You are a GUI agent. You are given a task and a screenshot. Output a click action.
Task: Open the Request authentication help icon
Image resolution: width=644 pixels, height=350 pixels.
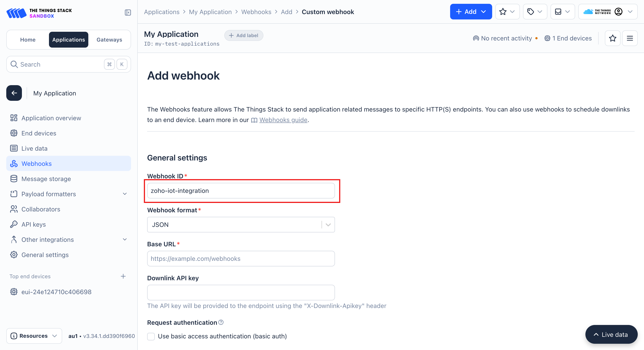pos(221,322)
